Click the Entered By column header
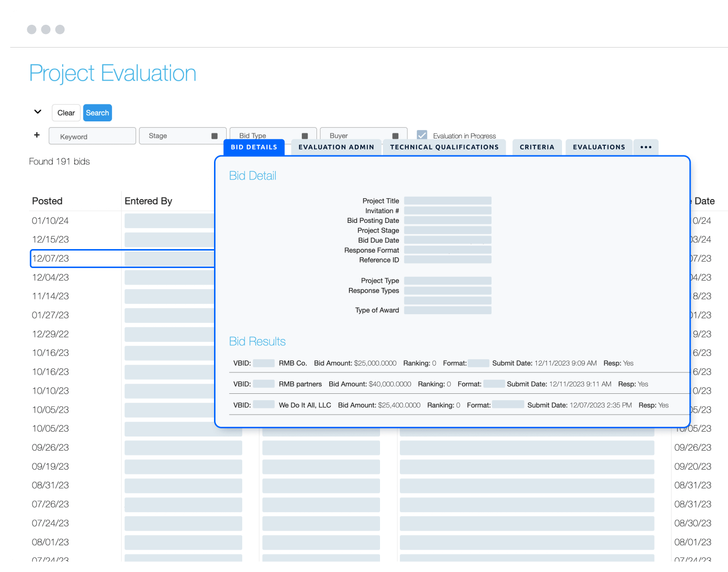728x572 pixels. point(148,201)
